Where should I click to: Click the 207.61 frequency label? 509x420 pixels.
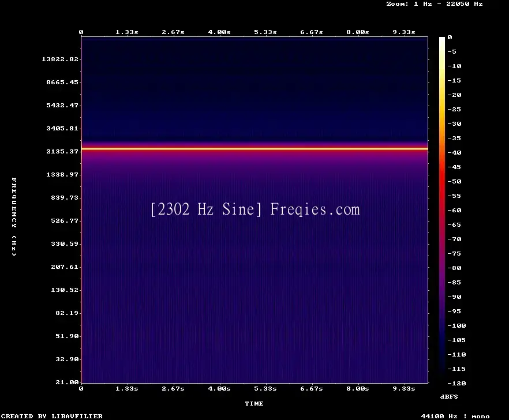(x=65, y=267)
